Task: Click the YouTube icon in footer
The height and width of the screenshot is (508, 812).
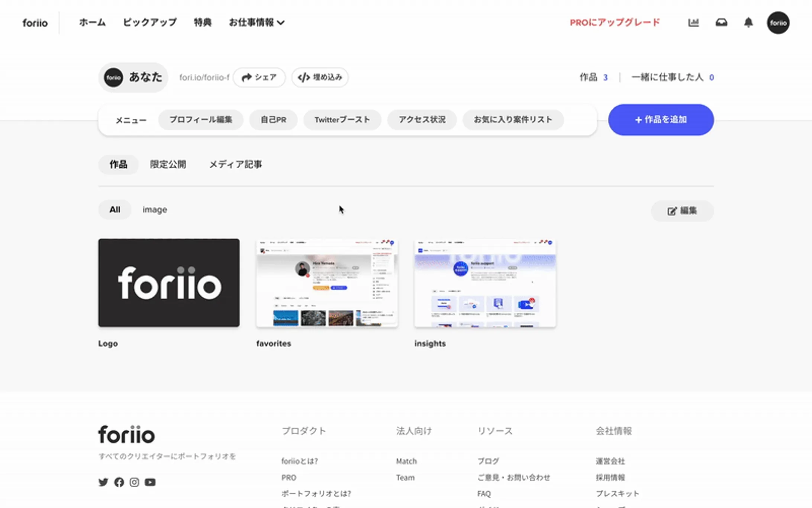Action: tap(150, 482)
